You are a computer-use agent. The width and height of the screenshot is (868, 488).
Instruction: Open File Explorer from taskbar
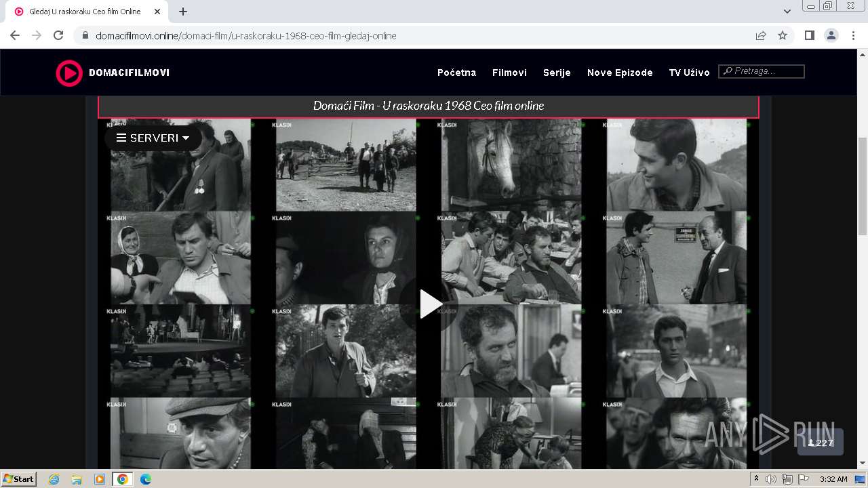pyautogui.click(x=77, y=479)
